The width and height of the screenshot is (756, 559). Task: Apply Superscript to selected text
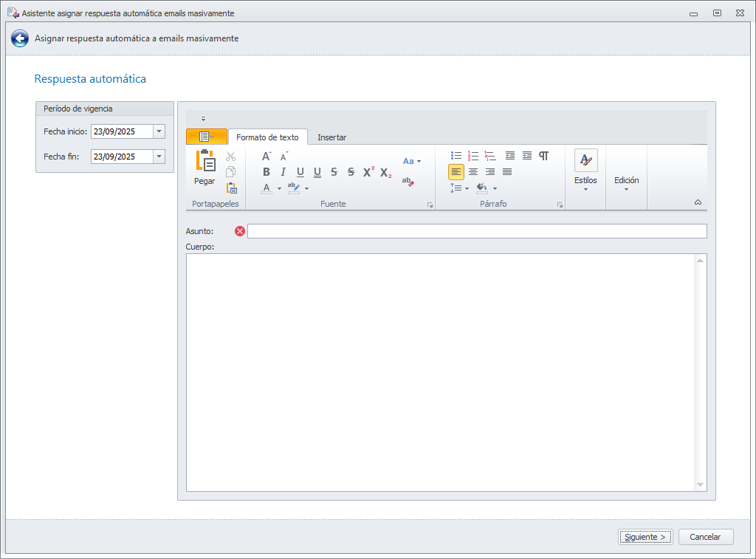click(x=368, y=172)
